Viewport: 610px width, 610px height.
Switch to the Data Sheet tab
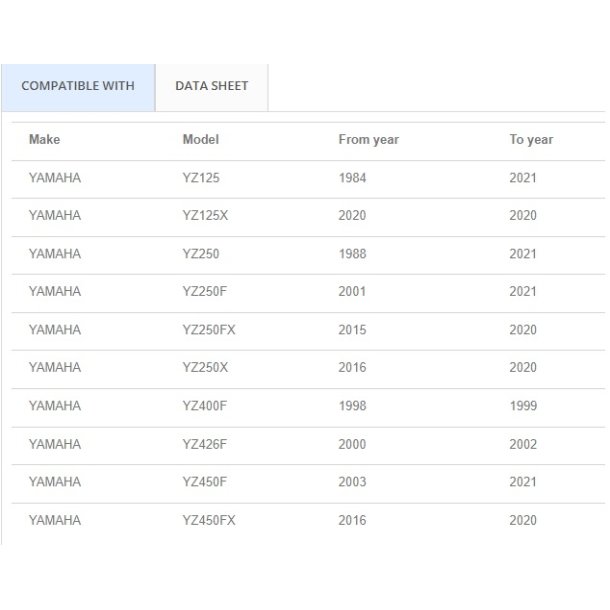point(211,86)
